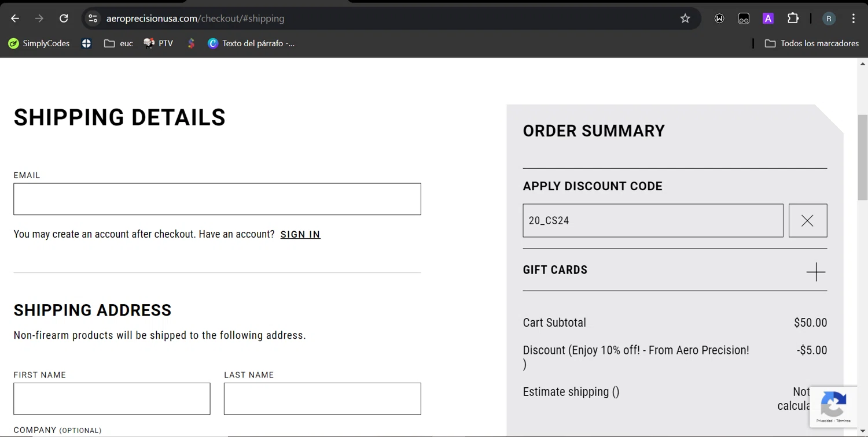Screen dimensions: 868x437
Task: Bookmark this page with the star icon
Action: 685,18
